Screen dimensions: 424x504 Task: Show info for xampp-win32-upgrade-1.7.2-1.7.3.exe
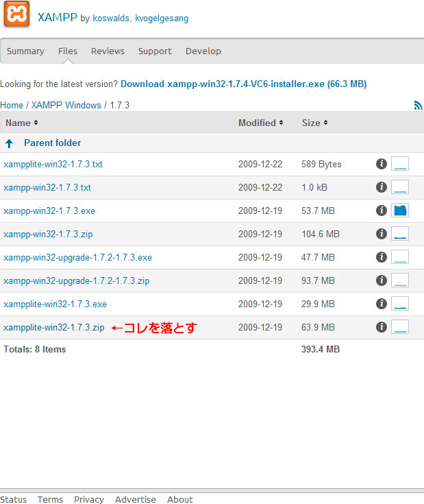382,257
